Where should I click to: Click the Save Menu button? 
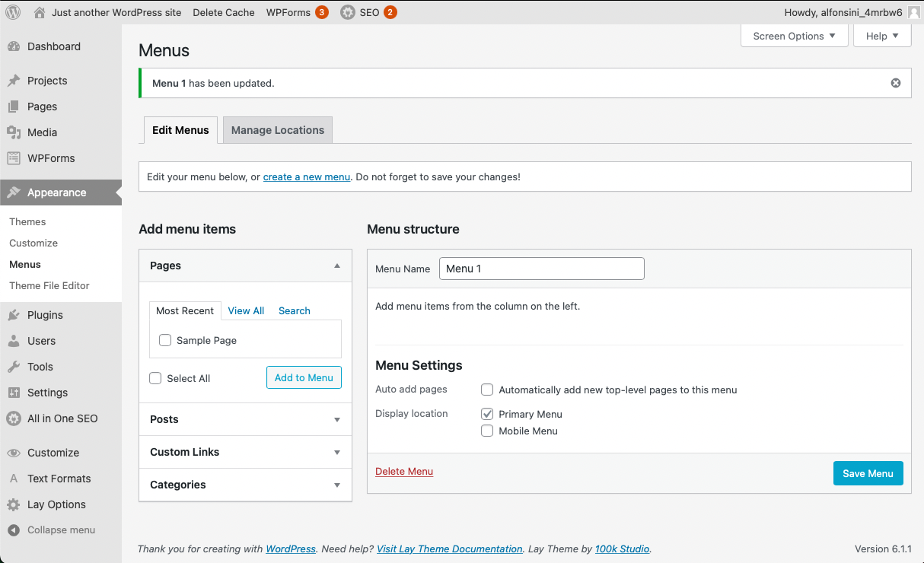coord(868,473)
